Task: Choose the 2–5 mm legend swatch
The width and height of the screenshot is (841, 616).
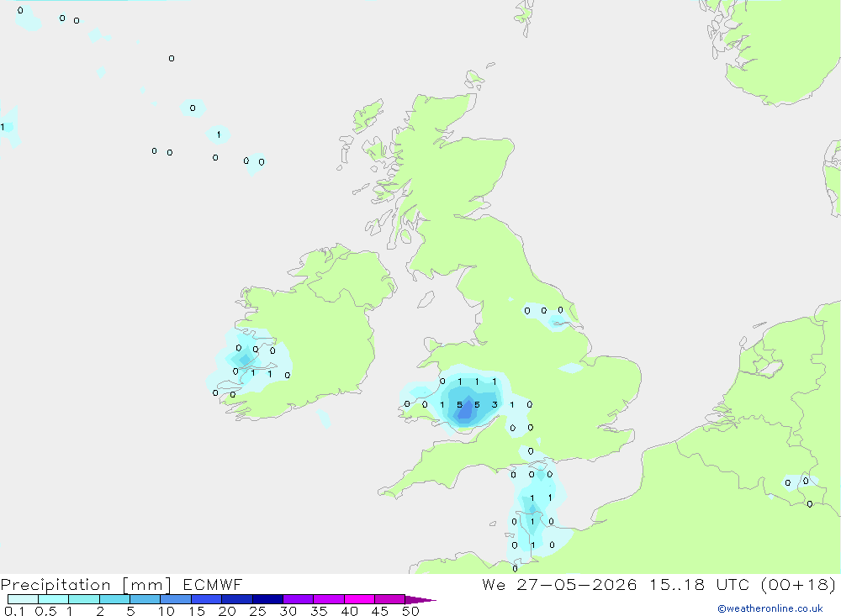Action: pyautogui.click(x=114, y=599)
